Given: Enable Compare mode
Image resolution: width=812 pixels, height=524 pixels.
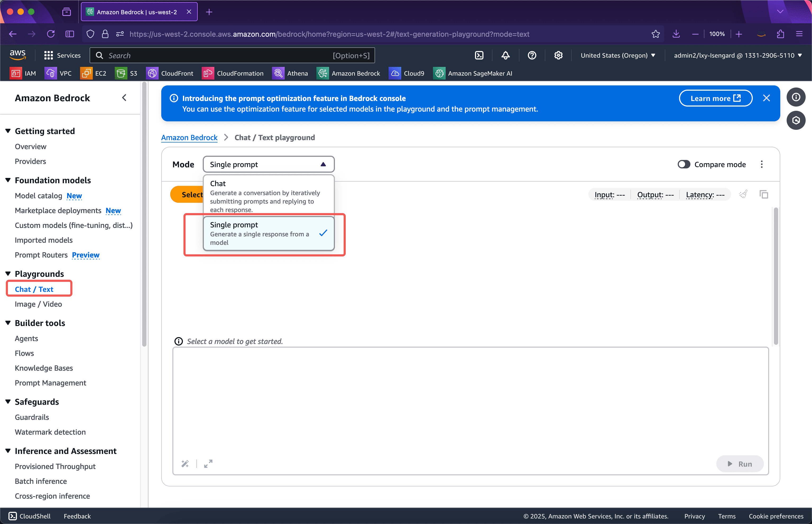Looking at the screenshot, I should (x=684, y=164).
